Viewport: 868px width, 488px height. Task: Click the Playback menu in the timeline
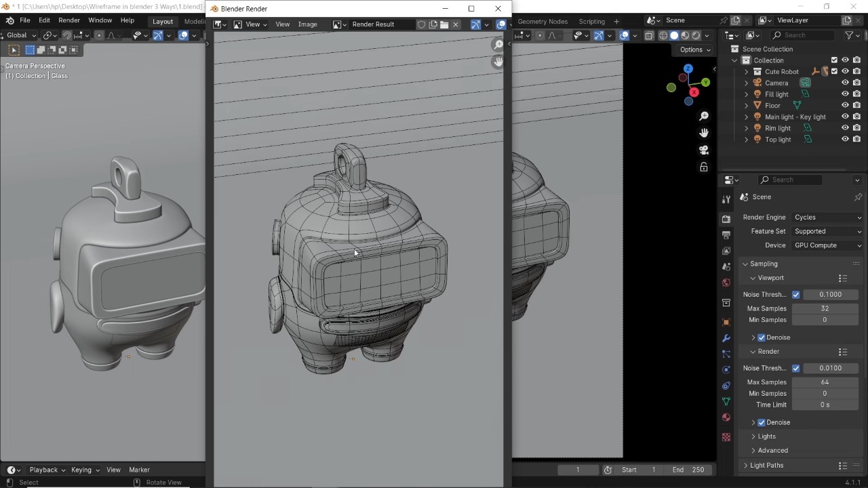point(43,469)
